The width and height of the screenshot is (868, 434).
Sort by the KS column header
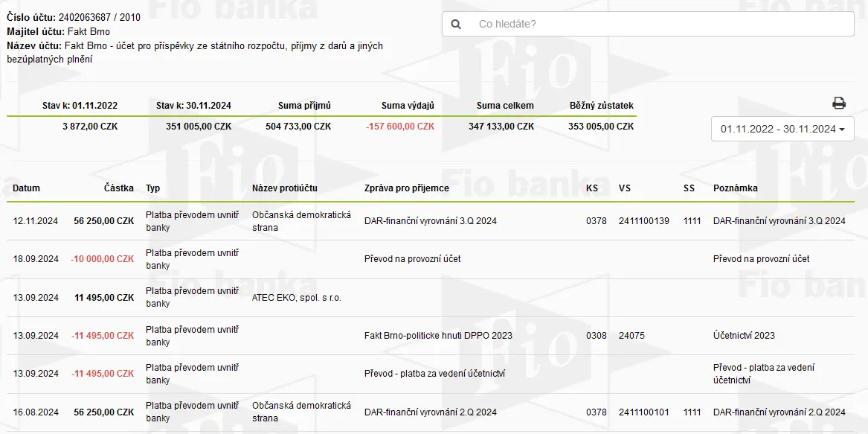pos(592,188)
